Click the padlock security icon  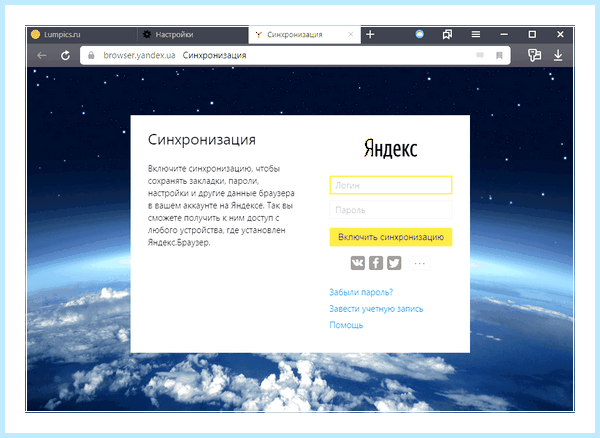[x=91, y=55]
